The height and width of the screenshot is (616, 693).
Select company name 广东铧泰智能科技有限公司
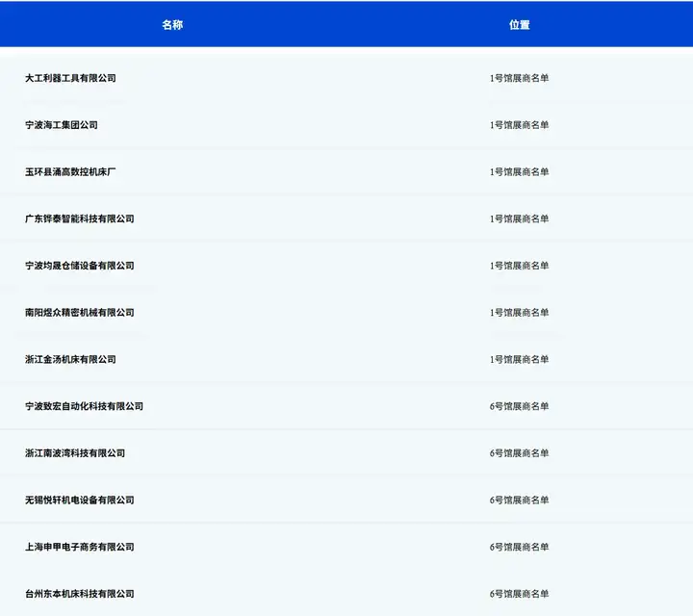pos(80,218)
